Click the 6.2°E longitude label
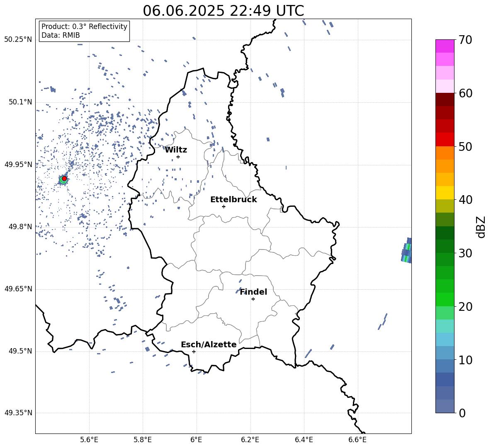 pos(250,440)
